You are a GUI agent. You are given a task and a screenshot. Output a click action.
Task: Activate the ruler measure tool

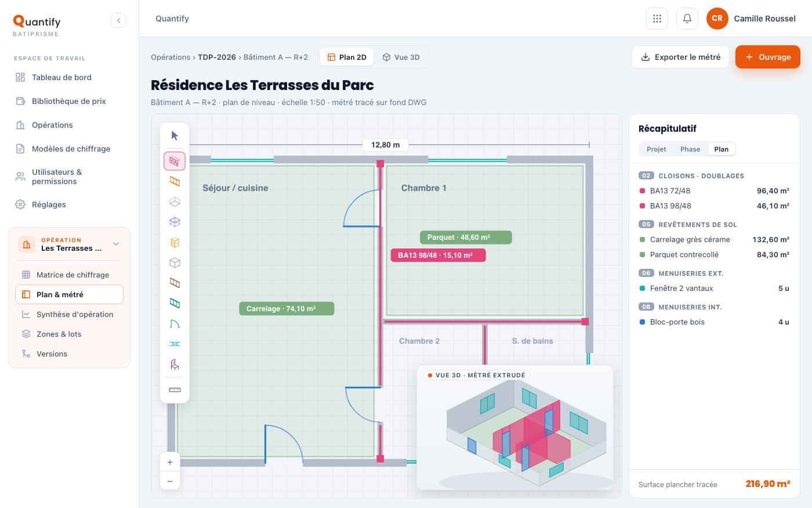(x=175, y=390)
